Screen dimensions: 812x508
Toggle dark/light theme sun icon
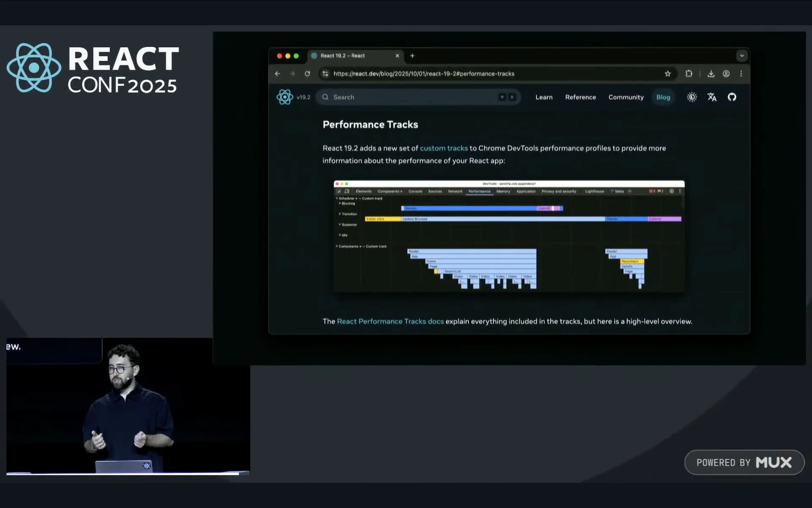692,97
